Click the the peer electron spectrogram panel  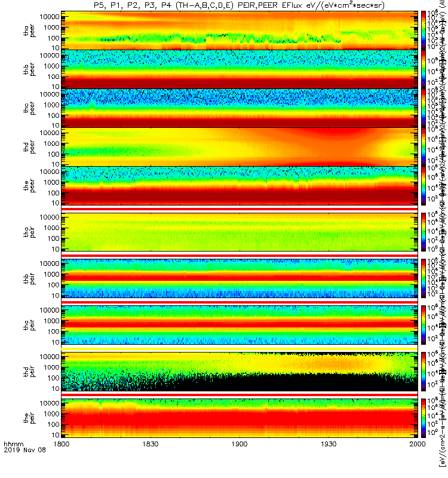240,185
